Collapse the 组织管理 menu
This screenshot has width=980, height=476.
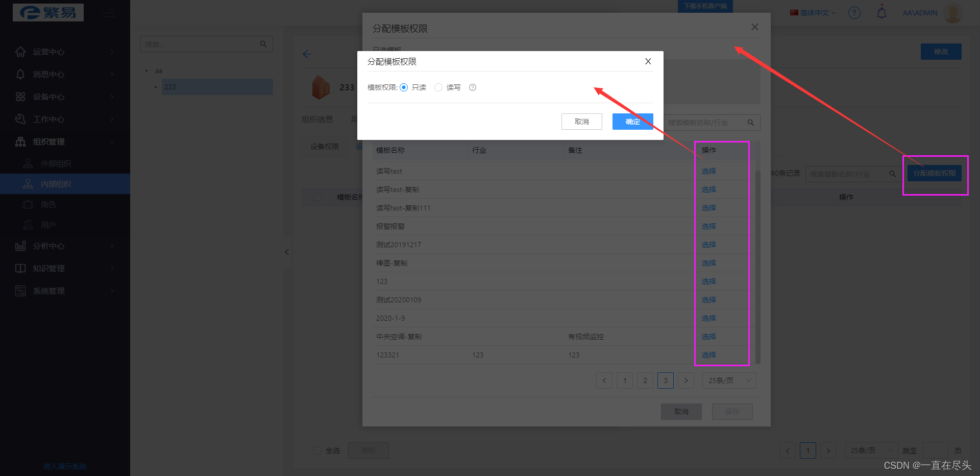[x=65, y=141]
